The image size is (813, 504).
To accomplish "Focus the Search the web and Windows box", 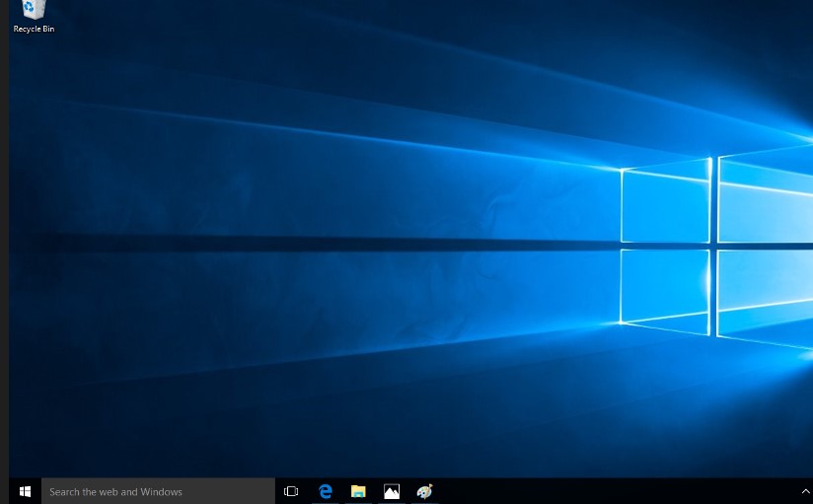I will pos(158,491).
